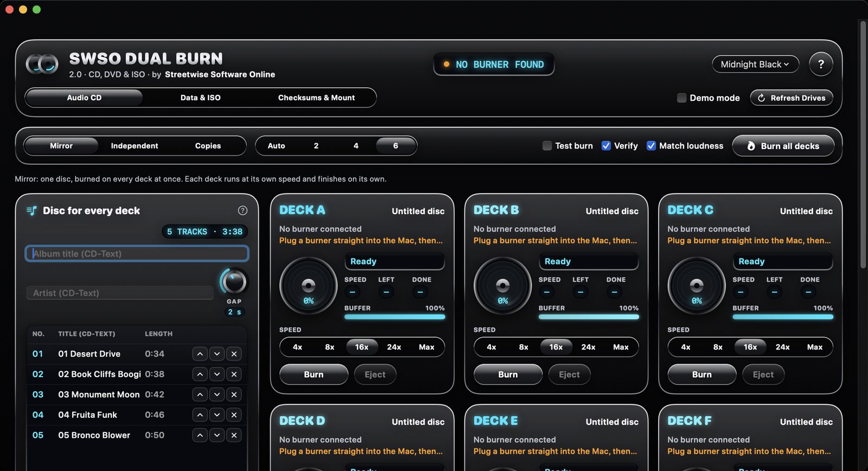This screenshot has height=471, width=868.
Task: Click Refresh Drives button
Action: (x=792, y=98)
